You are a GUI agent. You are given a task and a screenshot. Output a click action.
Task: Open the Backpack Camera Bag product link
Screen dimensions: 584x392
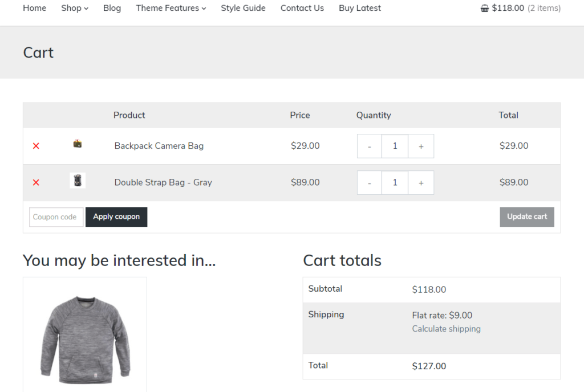159,146
